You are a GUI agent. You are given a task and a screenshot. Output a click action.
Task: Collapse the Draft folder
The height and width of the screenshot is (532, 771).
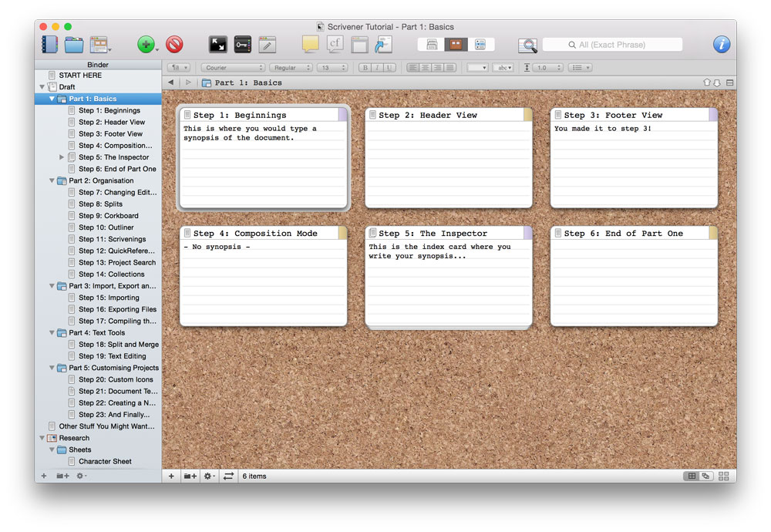coord(42,87)
